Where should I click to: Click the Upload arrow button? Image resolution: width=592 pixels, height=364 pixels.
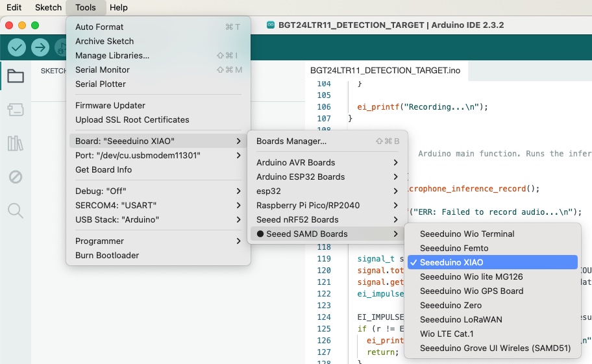(x=40, y=47)
